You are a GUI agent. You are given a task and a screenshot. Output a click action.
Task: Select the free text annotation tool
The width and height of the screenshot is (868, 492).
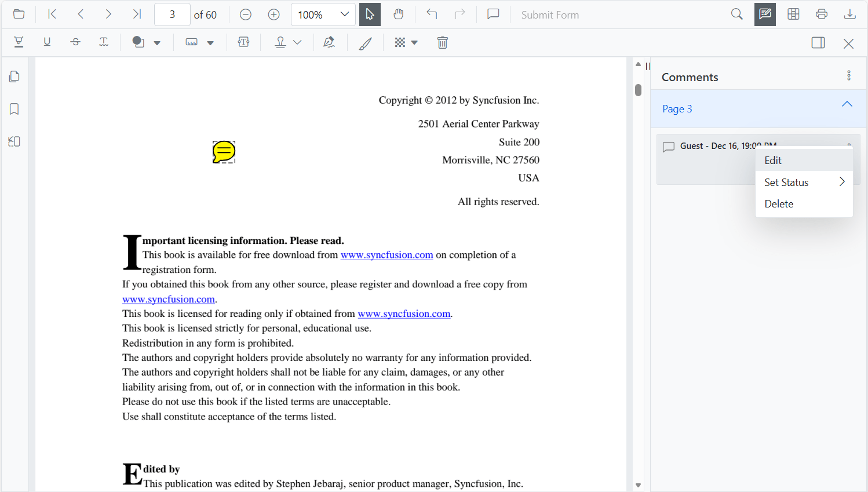[243, 42]
